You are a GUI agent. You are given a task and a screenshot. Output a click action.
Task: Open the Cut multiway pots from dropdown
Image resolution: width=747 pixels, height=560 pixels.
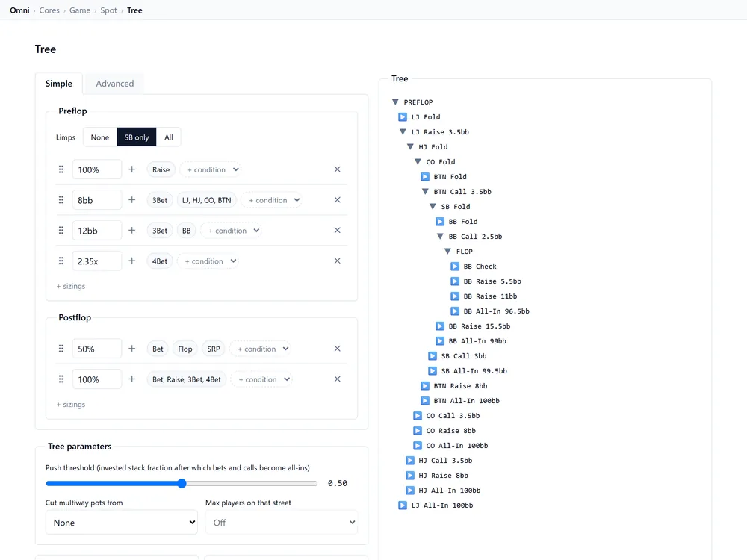tap(122, 523)
